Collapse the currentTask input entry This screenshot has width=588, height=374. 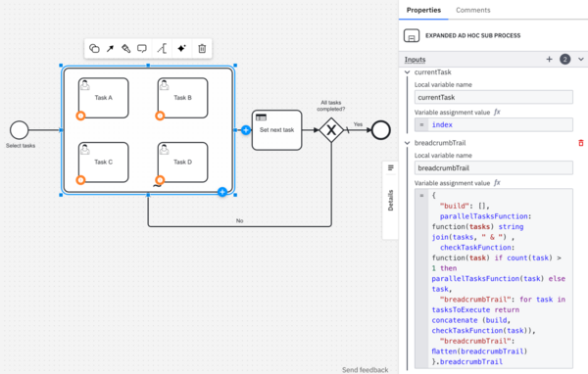pyautogui.click(x=408, y=72)
